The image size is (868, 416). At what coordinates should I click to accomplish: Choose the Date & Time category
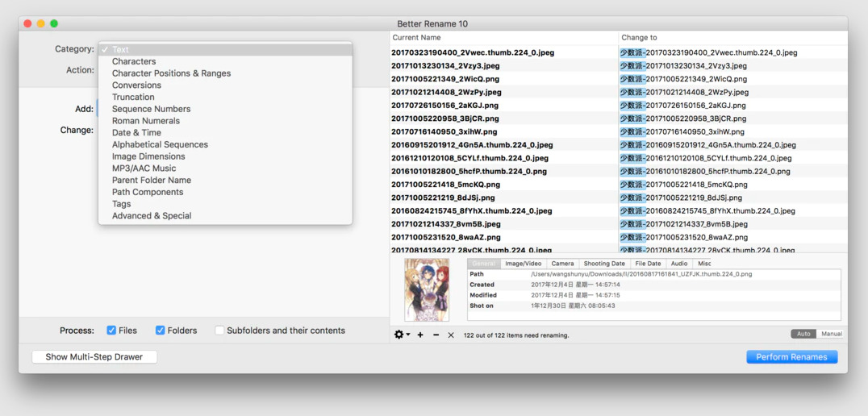point(225,133)
